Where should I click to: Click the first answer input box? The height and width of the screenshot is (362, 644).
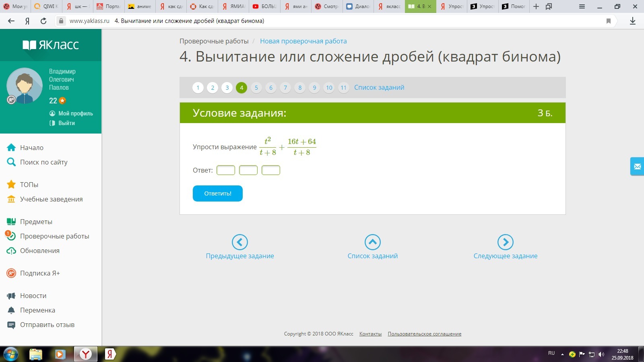pyautogui.click(x=226, y=170)
